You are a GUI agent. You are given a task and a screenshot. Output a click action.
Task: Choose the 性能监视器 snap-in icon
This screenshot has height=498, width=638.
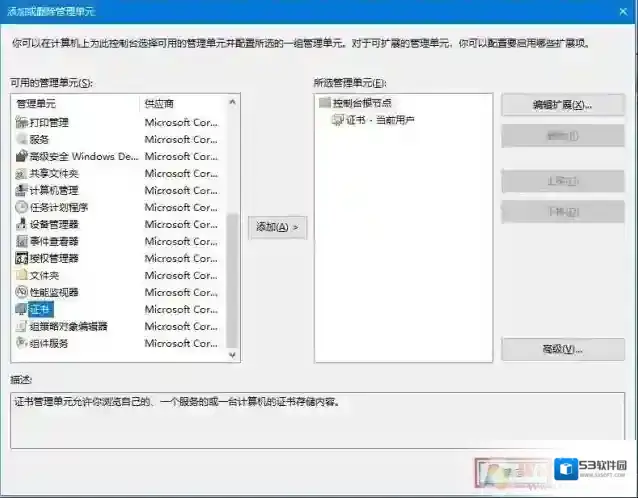(22, 292)
